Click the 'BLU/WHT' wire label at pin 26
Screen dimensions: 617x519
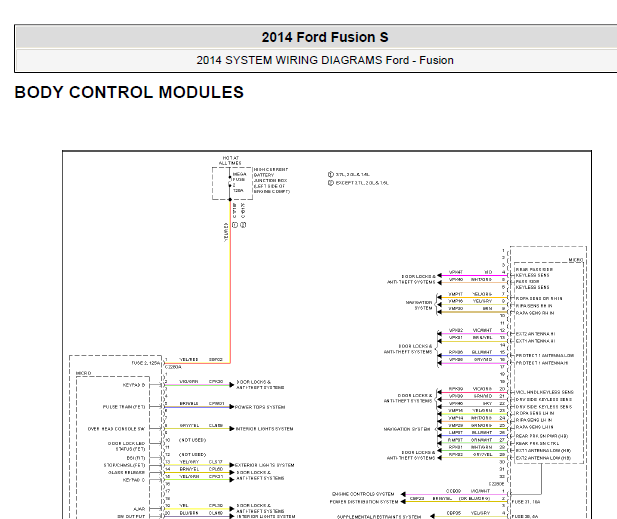[482, 432]
